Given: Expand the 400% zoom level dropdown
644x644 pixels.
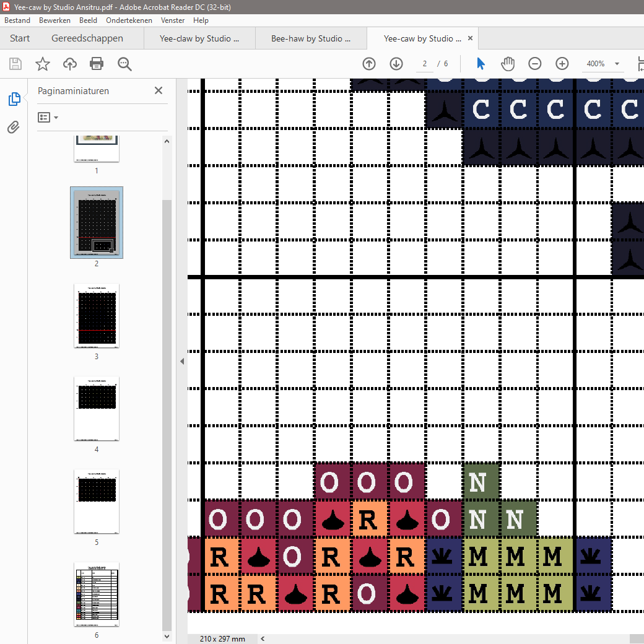Looking at the screenshot, I should pyautogui.click(x=617, y=64).
